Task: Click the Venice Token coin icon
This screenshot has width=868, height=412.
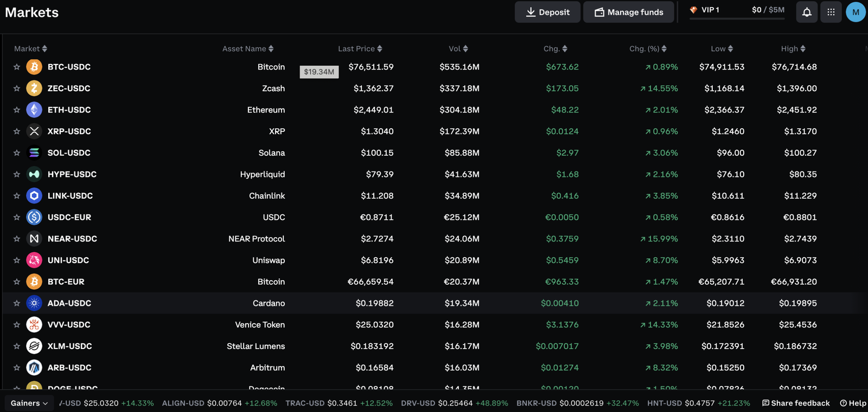Action: 34,325
